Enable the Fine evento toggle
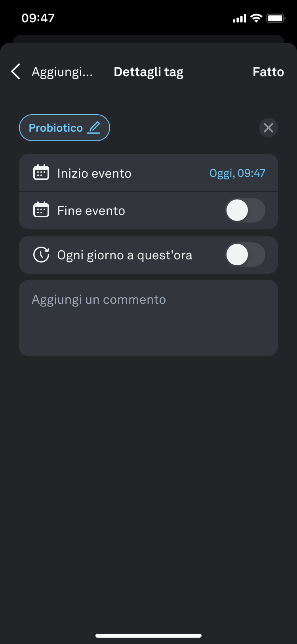Image resolution: width=297 pixels, height=644 pixels. (245, 210)
